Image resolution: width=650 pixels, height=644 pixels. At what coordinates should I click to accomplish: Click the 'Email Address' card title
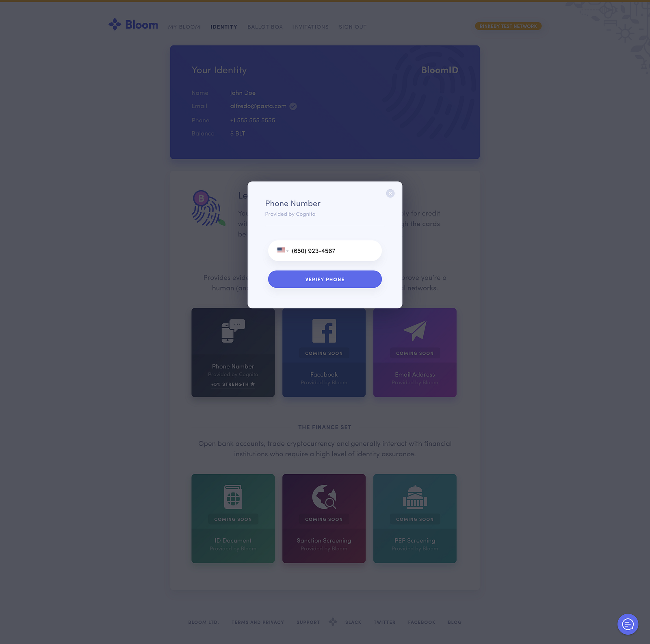point(415,375)
